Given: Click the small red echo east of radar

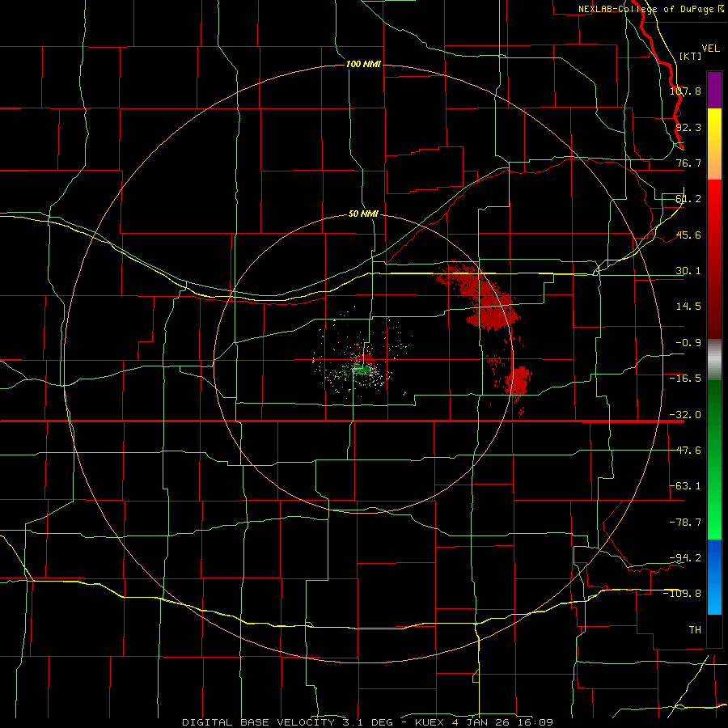Looking at the screenshot, I should coord(518,381).
